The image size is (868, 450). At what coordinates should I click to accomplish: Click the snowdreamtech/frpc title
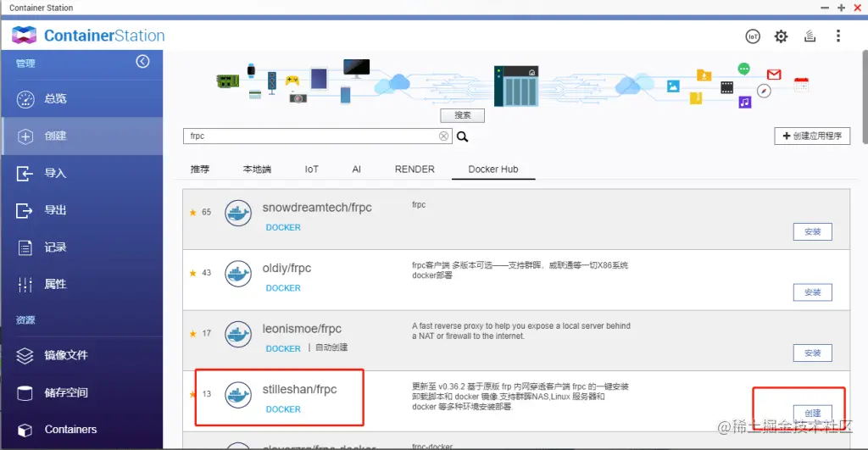coord(317,208)
